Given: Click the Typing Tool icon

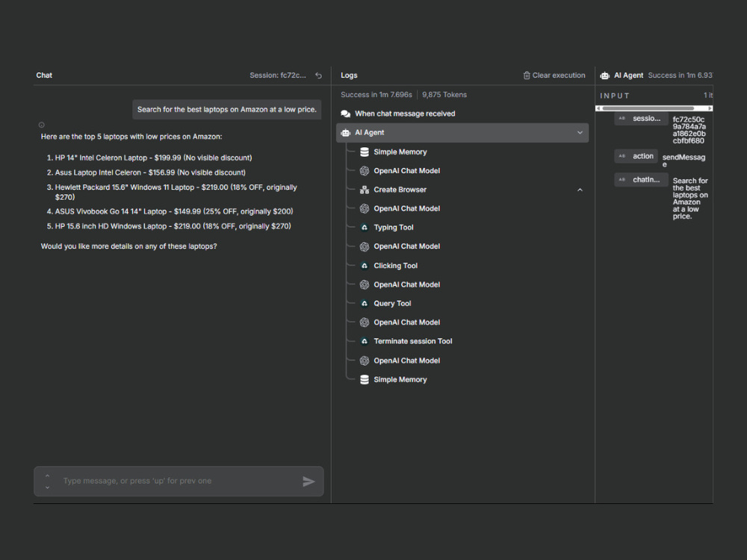Looking at the screenshot, I should (x=365, y=228).
